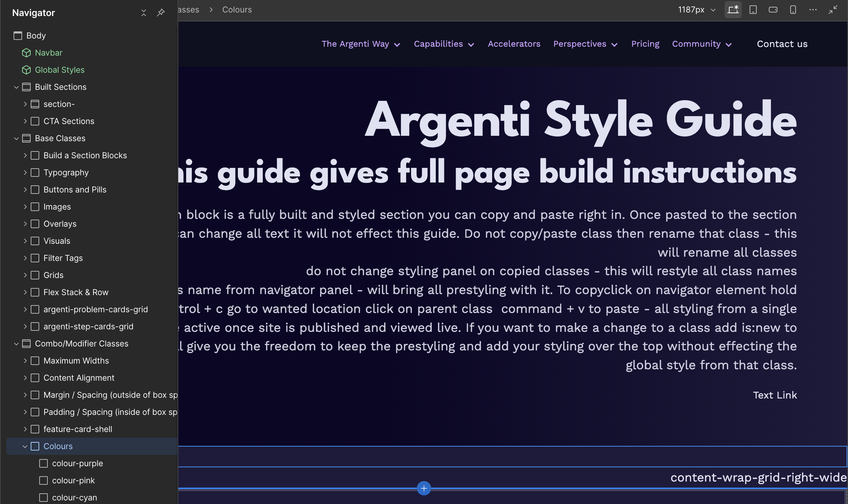Screen dimensions: 848x504
Task: Click the content-wrap-grid-right-wide label
Action: pos(758,477)
